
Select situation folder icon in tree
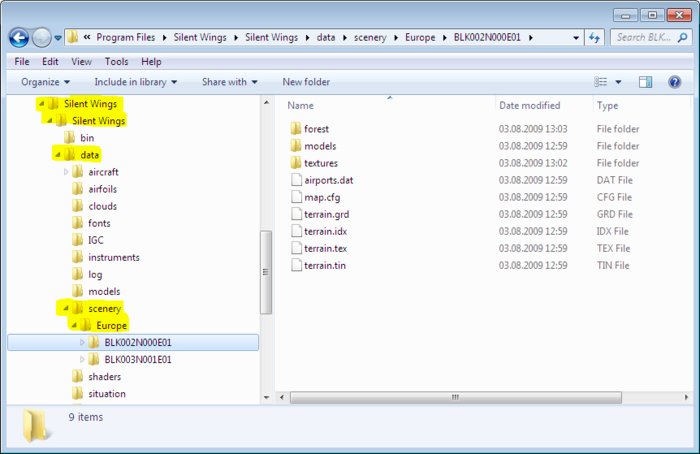click(x=77, y=393)
